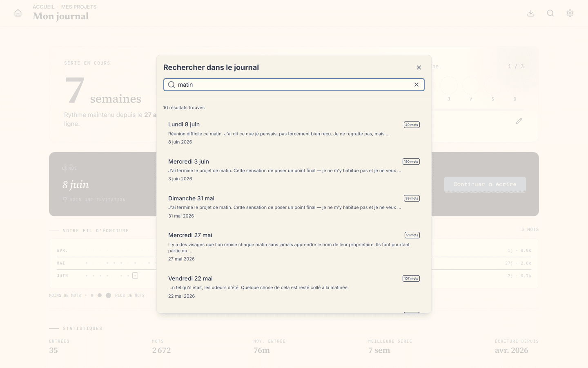Click the 'Il y a des visages' snippet
The width and height of the screenshot is (588, 368).
[x=289, y=247]
